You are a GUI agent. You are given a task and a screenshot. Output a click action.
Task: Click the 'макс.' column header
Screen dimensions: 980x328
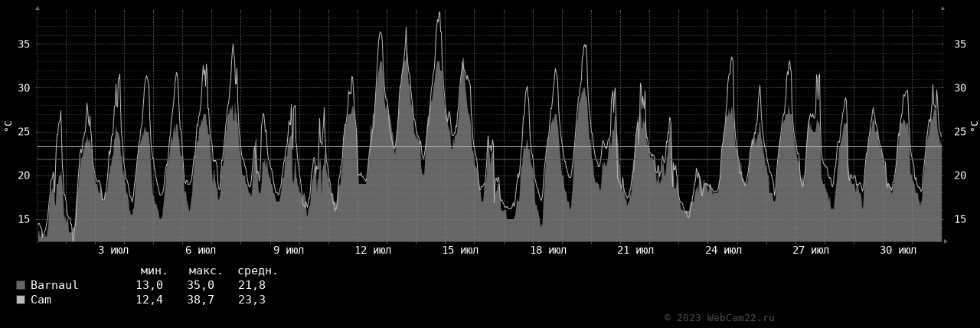pyautogui.click(x=205, y=271)
